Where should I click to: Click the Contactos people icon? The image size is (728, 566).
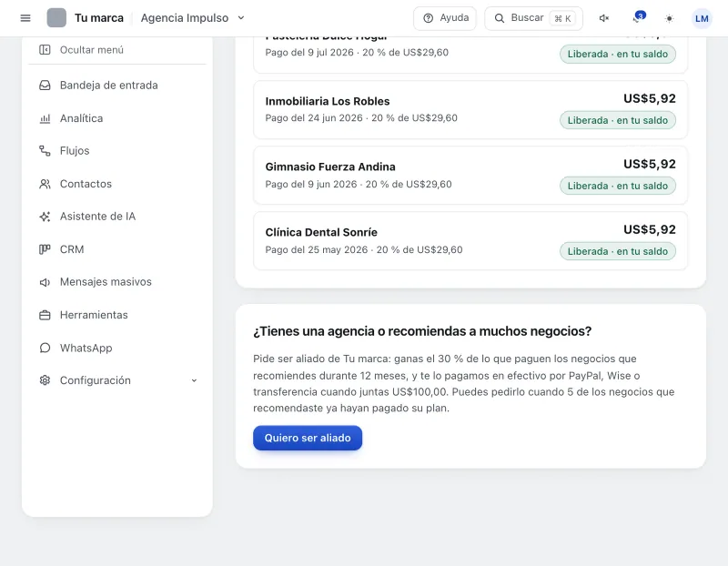click(45, 184)
